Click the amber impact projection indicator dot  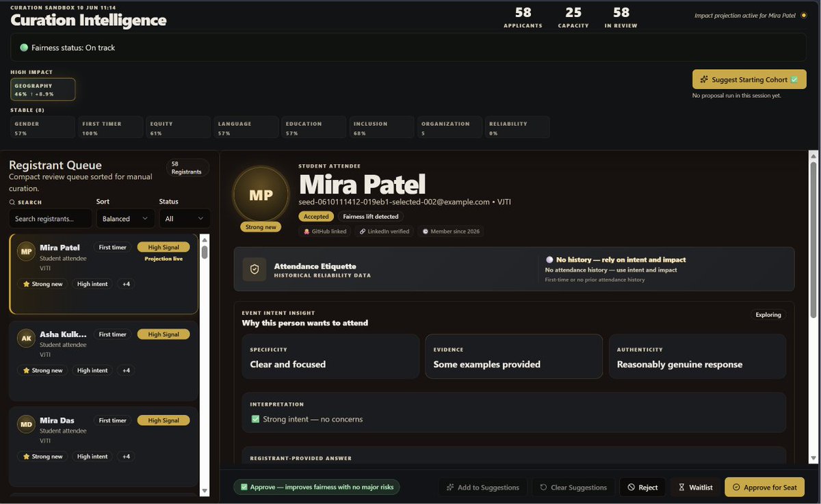[803, 15]
